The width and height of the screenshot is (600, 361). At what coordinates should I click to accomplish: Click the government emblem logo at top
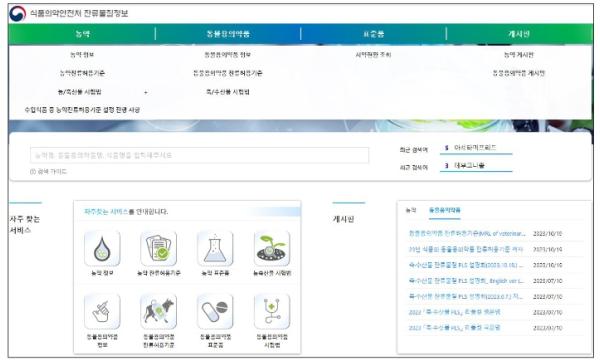(17, 13)
